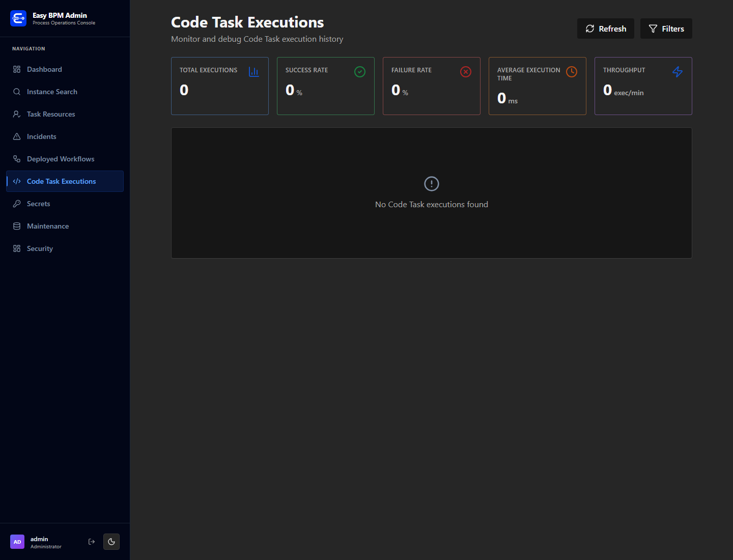The width and height of the screenshot is (733, 560).
Task: Click the Easy BPM Admin logo icon
Action: [18, 18]
